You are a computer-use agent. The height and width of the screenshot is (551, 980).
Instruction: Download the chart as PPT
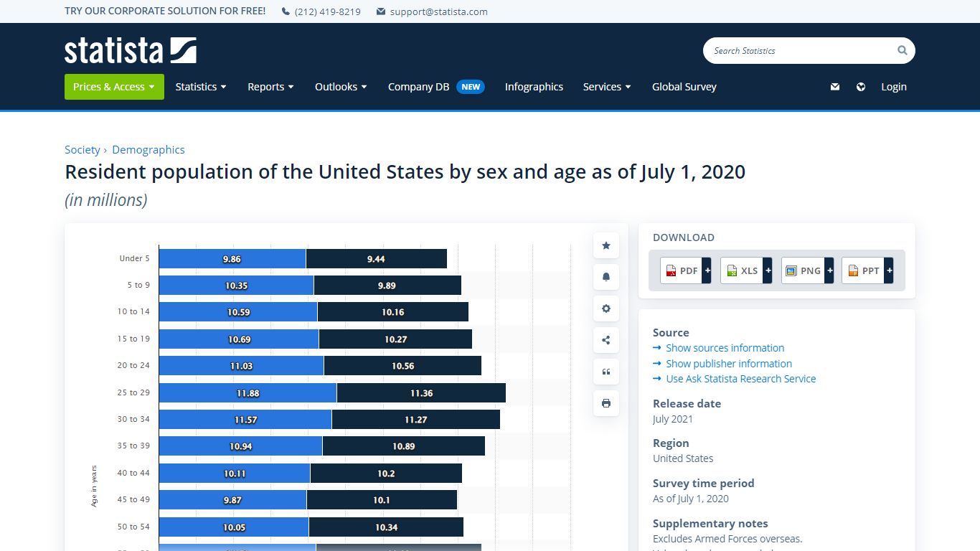[863, 270]
